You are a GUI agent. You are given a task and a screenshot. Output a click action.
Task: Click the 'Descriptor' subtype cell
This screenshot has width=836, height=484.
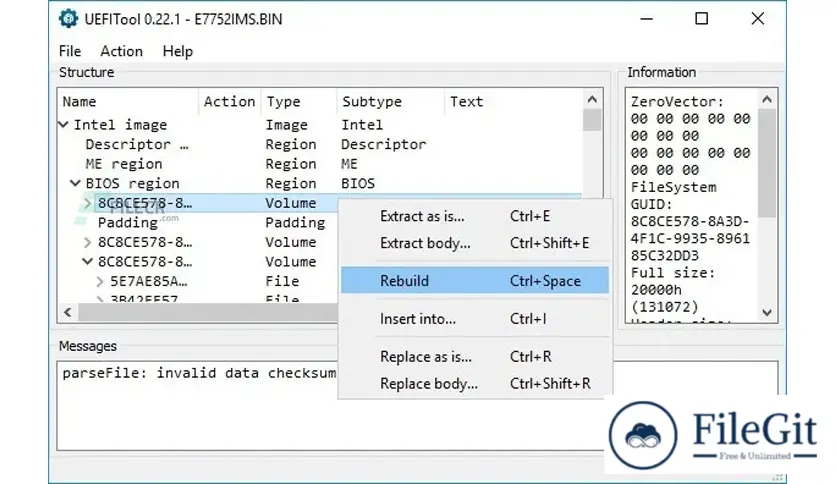pos(383,144)
